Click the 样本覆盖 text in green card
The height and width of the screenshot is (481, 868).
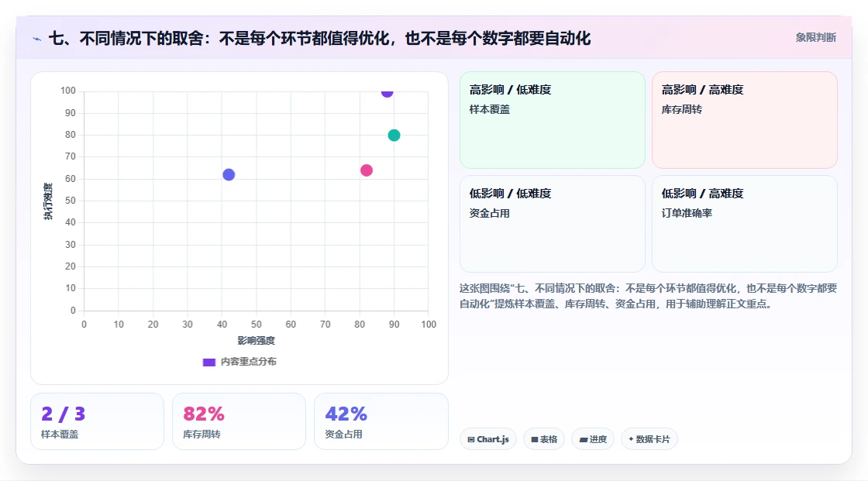(x=489, y=109)
